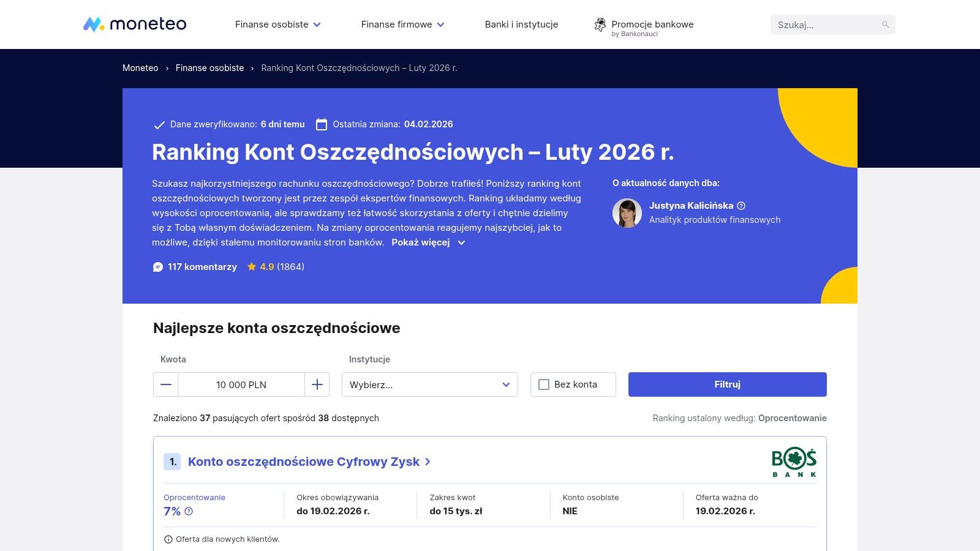Click the calendar icon beside Ostatnia zmiana
Screen dimensions: 980x551
click(x=322, y=124)
